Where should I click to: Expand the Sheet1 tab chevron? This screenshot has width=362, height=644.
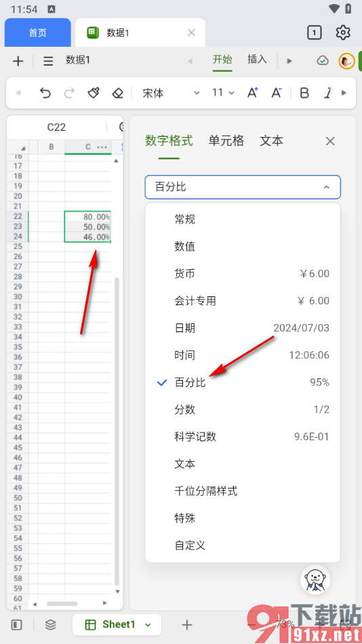pyautogui.click(x=148, y=625)
